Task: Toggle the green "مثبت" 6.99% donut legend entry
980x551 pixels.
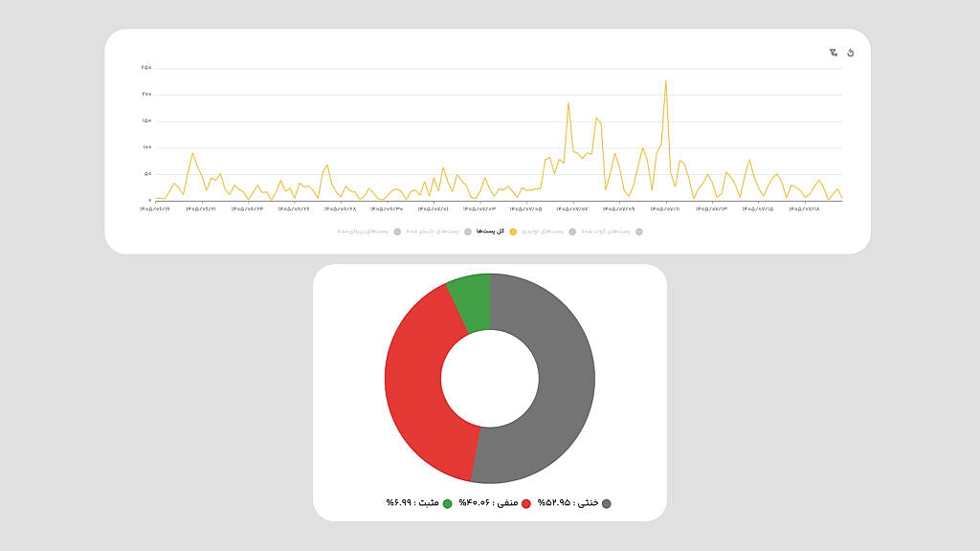Action: coord(419,503)
